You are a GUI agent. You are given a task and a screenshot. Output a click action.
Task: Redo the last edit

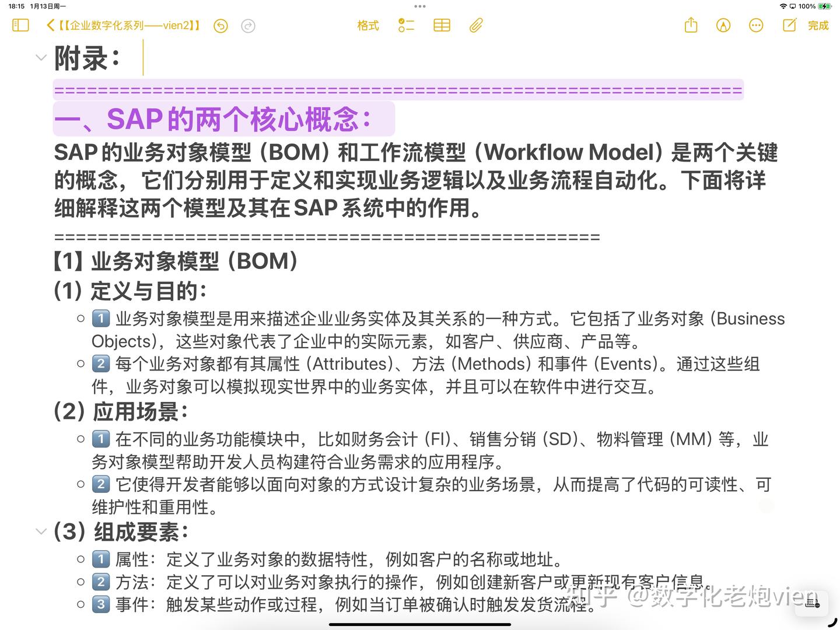pyautogui.click(x=248, y=26)
